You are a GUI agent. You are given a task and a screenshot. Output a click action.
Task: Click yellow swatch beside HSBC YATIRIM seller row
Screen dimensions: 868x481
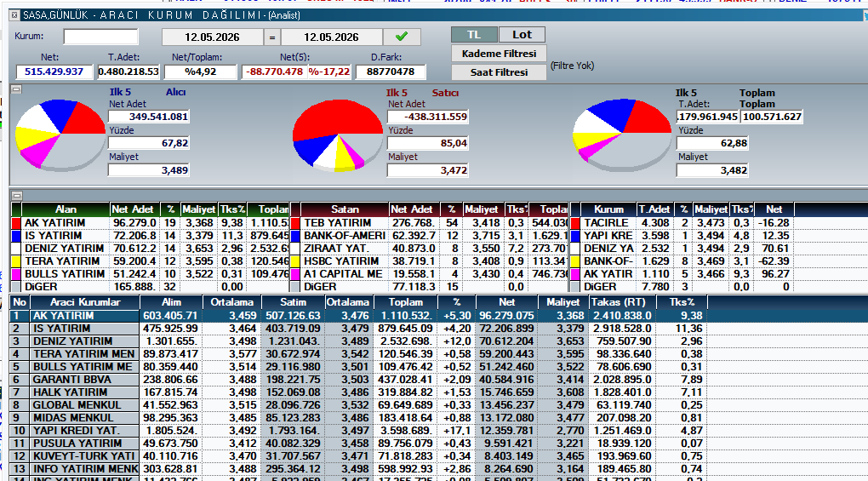(x=295, y=261)
